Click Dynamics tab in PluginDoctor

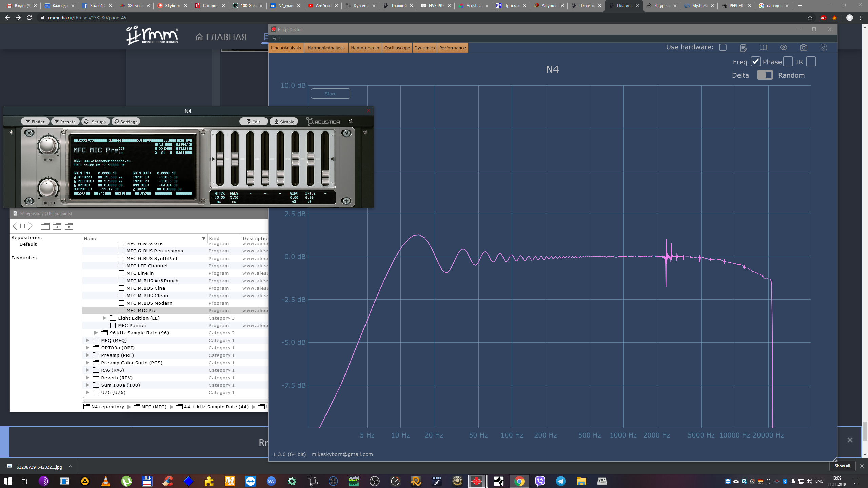424,48
